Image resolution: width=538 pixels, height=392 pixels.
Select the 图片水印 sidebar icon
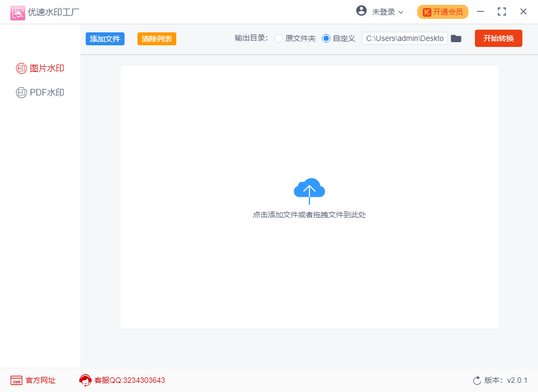(x=20, y=68)
